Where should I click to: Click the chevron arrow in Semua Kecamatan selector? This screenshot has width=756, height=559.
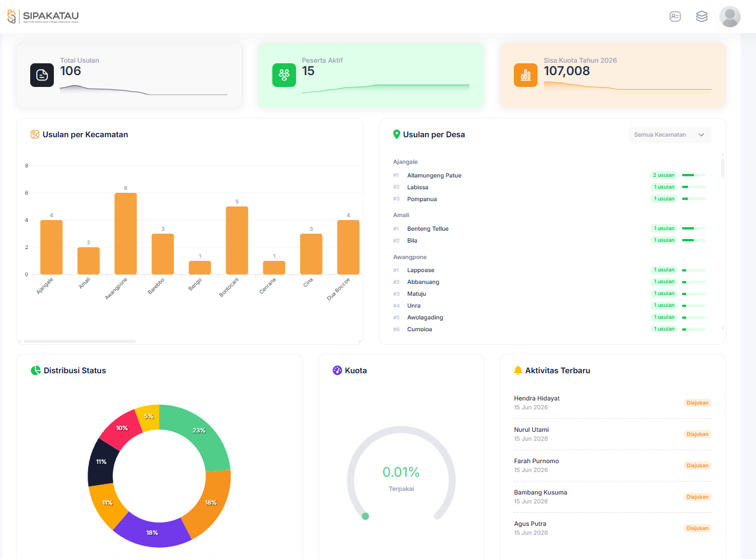702,135
